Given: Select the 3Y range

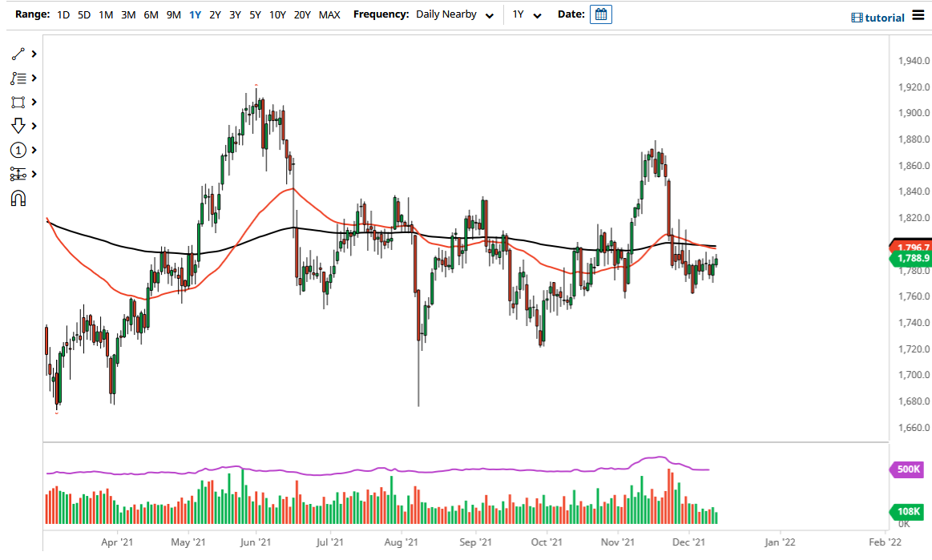Looking at the screenshot, I should [x=236, y=15].
